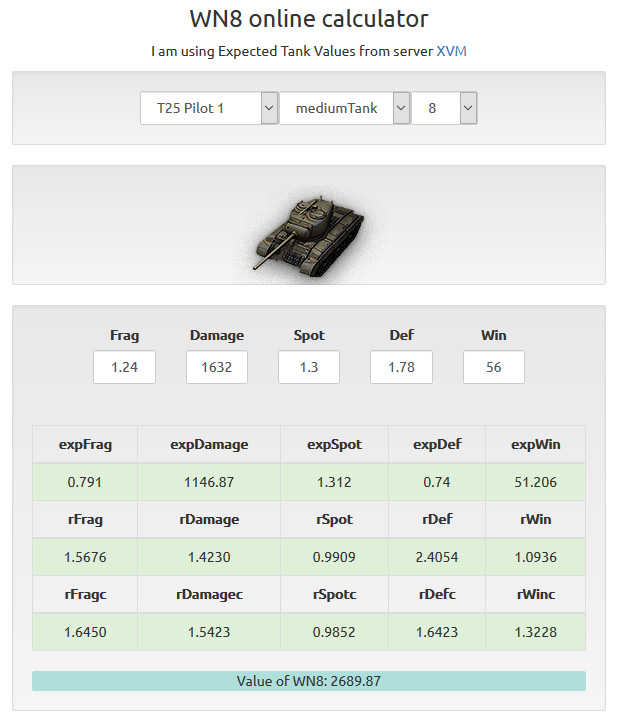
Task: Click the rWinc value 1.3228 cell
Action: tap(535, 632)
